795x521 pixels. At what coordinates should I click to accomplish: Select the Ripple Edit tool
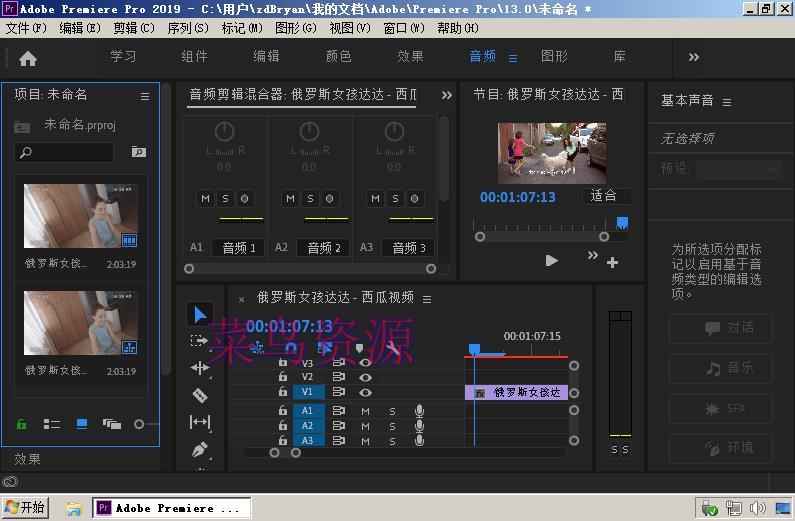pos(200,368)
